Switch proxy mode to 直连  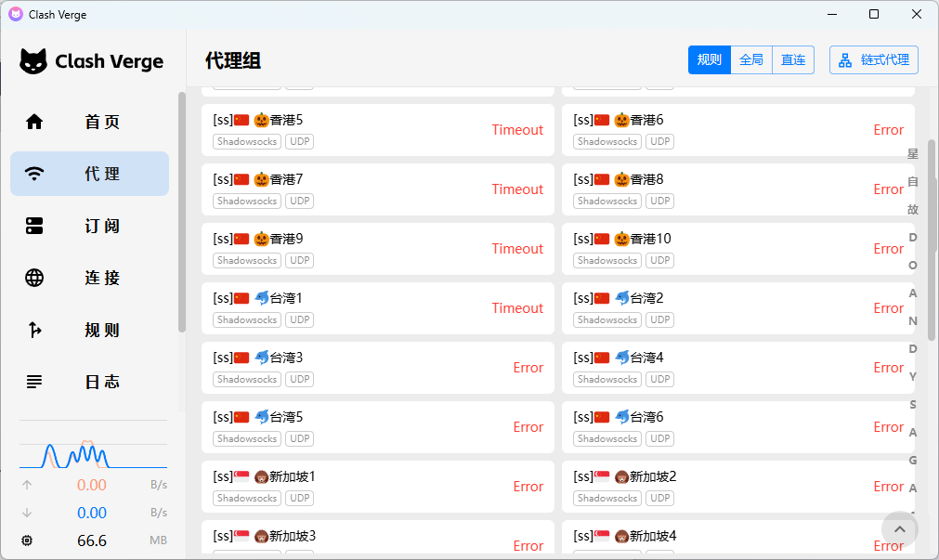pos(793,60)
